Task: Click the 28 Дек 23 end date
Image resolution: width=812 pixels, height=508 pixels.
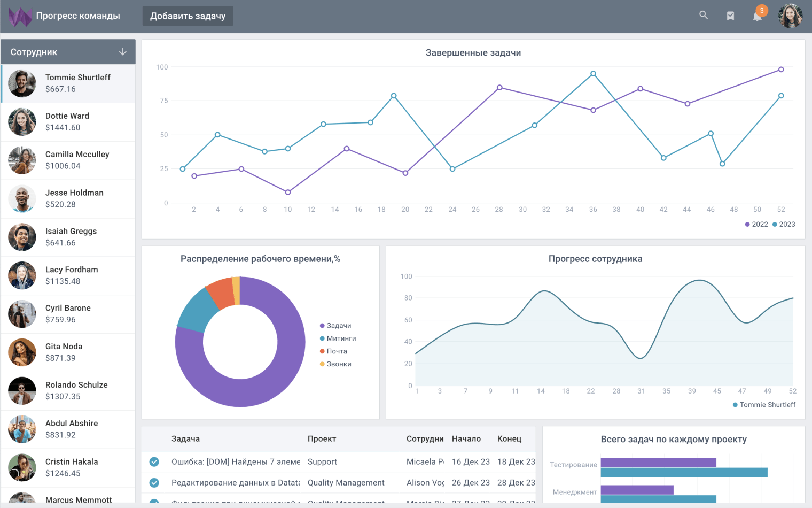Action: 516,483
